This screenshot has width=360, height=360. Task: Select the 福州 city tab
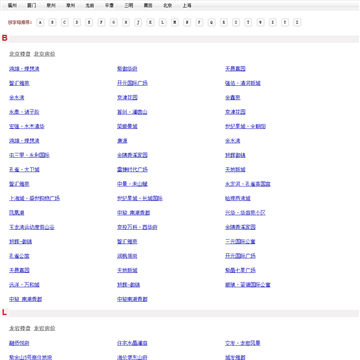12,6
